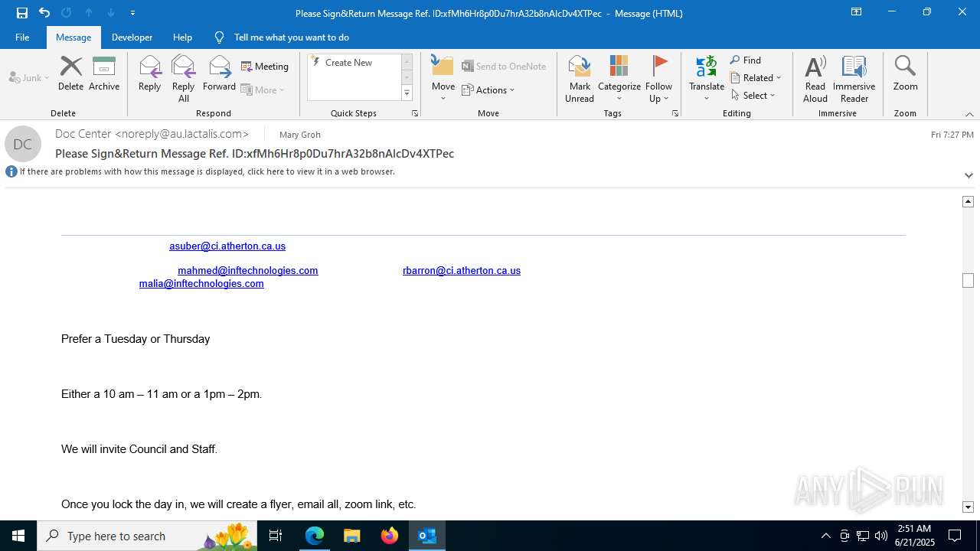Click the Previous Item up arrow
The width and height of the screenshot is (980, 551).
(x=89, y=12)
